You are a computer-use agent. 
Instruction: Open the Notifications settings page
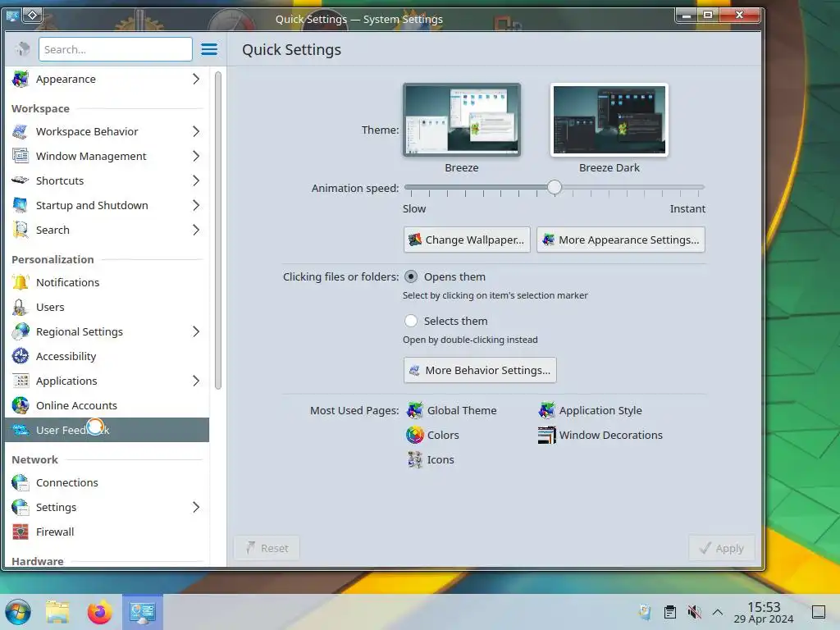coord(107,282)
